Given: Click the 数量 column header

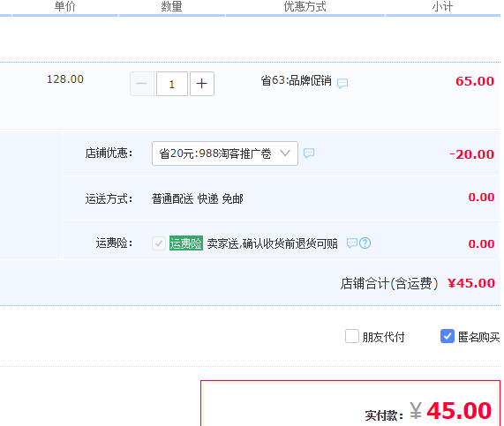Looking at the screenshot, I should point(171,6).
